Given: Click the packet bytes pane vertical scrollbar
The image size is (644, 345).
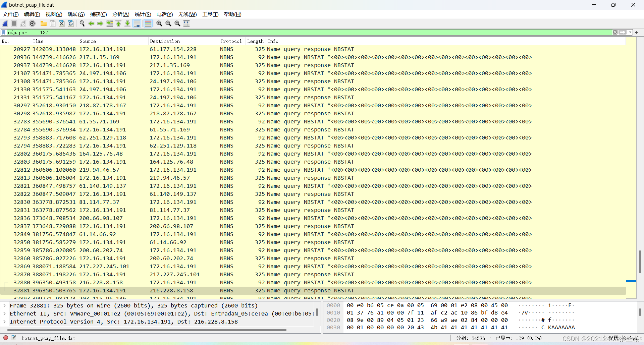Looking at the screenshot, I should click(640, 312).
